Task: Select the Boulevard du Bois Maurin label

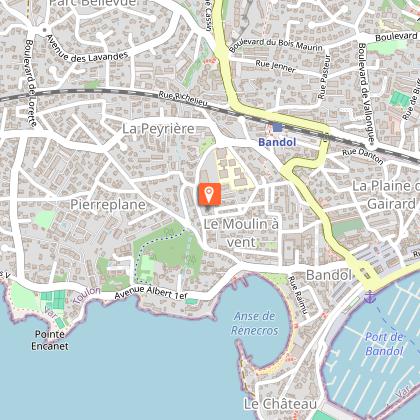Action: click(276, 45)
